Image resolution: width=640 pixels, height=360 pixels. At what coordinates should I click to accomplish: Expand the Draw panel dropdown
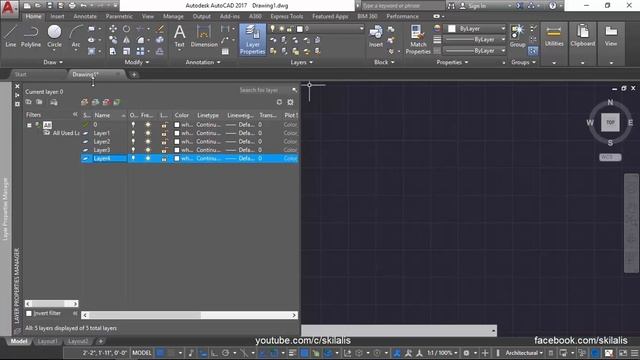point(53,62)
